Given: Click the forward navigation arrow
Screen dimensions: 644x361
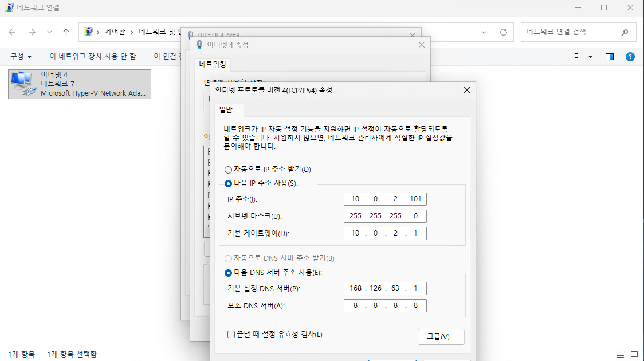Looking at the screenshot, I should pos(32,32).
